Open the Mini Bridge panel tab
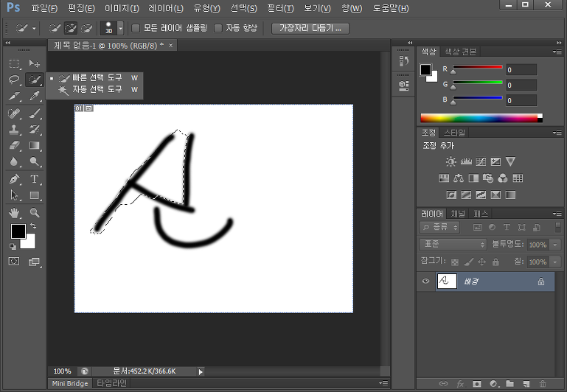Viewport: 567px width, 392px height. (70, 383)
